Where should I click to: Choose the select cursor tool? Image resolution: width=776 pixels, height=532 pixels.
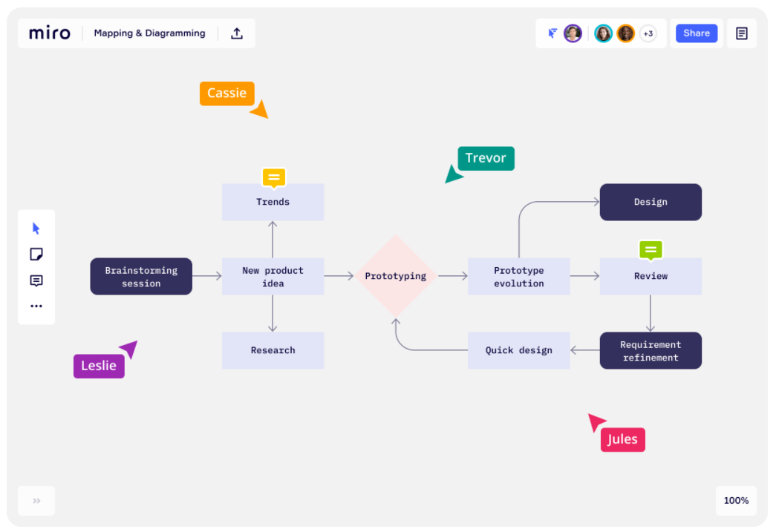(x=36, y=229)
